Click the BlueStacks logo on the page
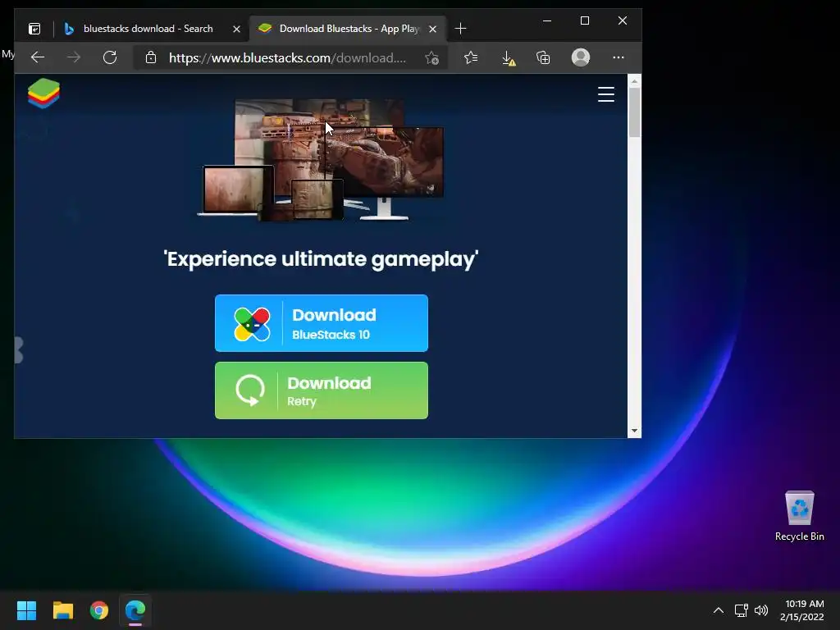The height and width of the screenshot is (630, 840). click(44, 94)
